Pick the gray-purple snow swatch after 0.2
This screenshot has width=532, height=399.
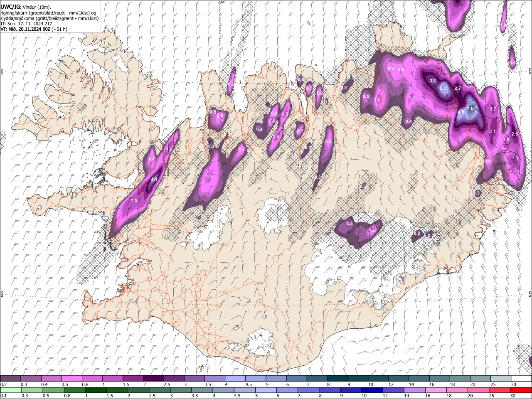pos(10,379)
